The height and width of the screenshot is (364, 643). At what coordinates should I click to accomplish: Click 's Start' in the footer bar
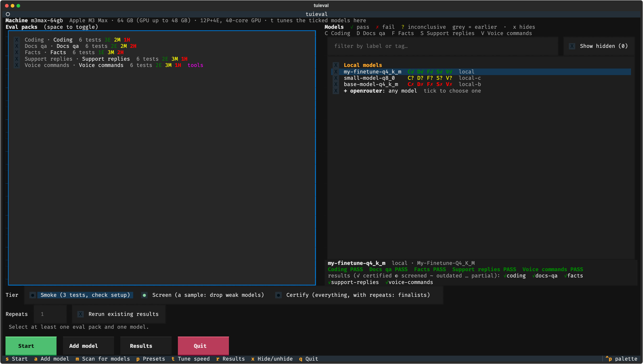(x=16, y=359)
